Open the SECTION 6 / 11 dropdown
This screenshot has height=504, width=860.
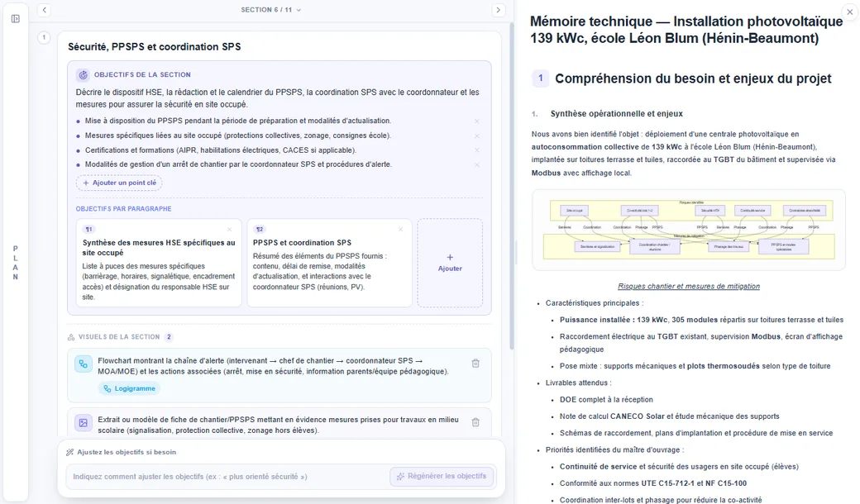[x=271, y=10]
